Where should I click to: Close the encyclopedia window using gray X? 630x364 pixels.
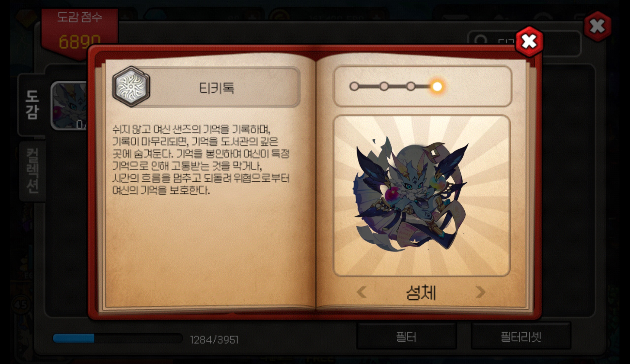(x=598, y=26)
